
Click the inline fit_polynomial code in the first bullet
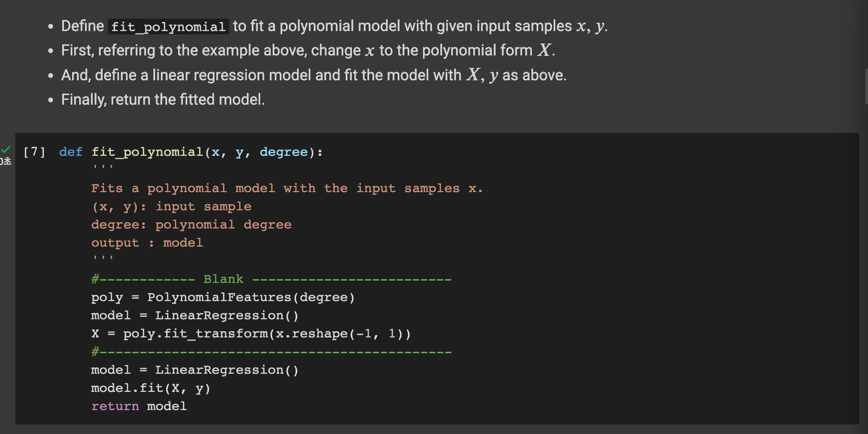click(168, 27)
